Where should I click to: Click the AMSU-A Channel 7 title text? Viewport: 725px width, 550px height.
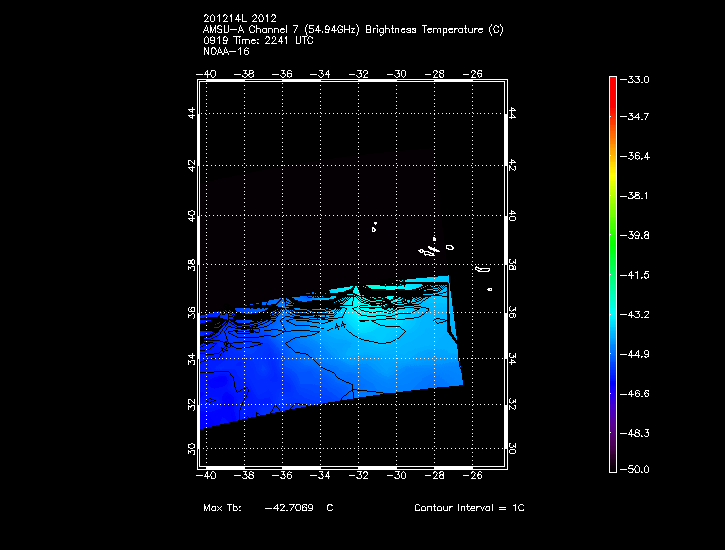click(x=353, y=30)
